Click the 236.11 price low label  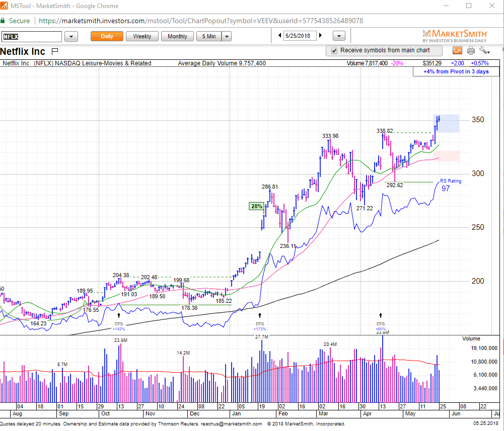coord(287,246)
